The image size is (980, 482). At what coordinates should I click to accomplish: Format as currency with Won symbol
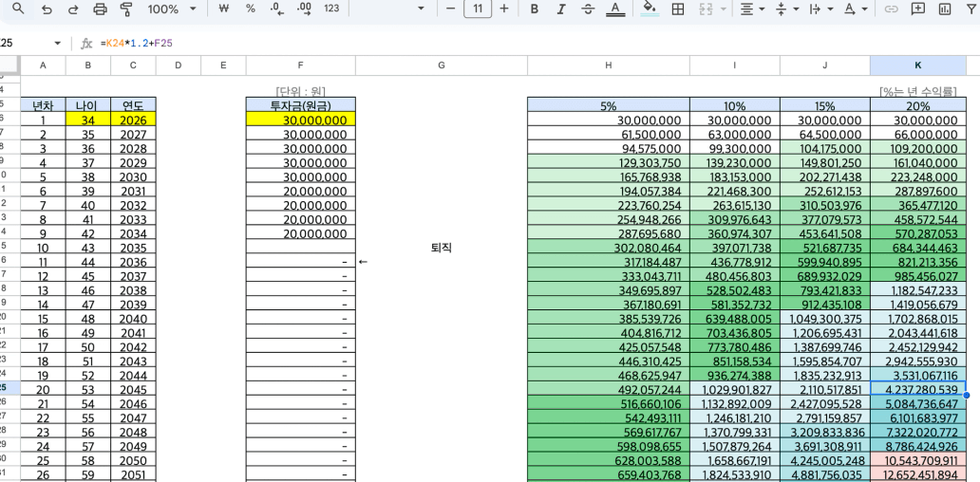pyautogui.click(x=224, y=9)
